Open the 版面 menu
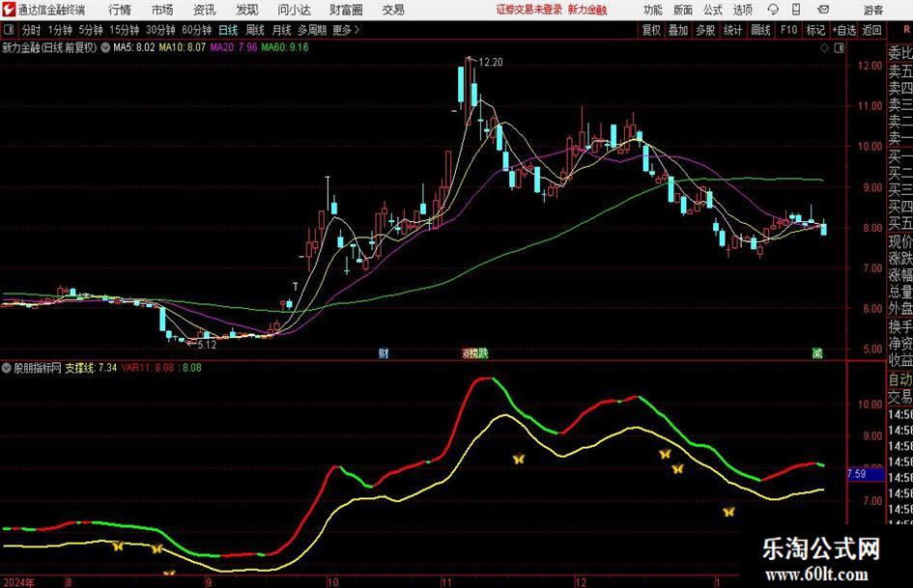The height and width of the screenshot is (588, 913). (683, 10)
